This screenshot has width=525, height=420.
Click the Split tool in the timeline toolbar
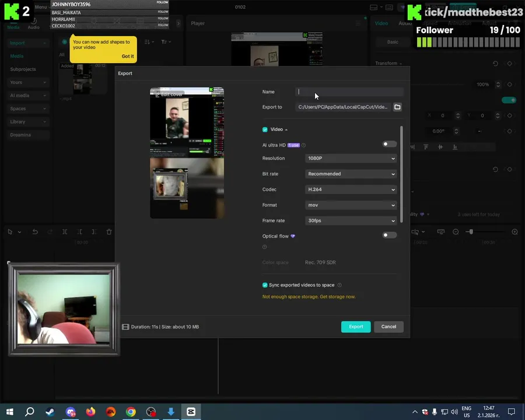point(65,232)
